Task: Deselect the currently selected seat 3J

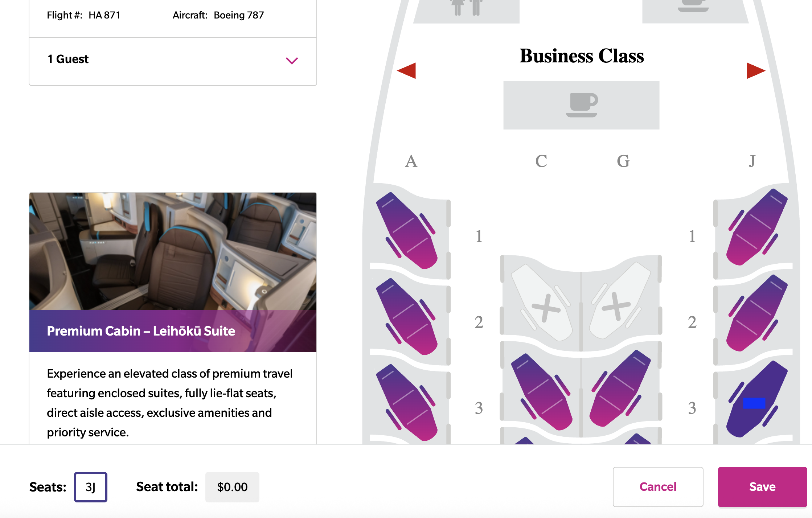Action: click(x=757, y=399)
